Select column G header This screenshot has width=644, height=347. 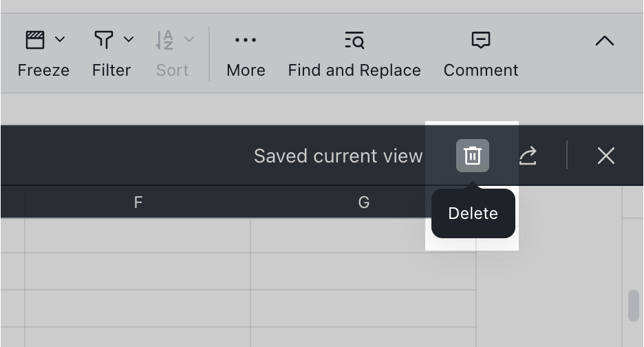coord(363,202)
